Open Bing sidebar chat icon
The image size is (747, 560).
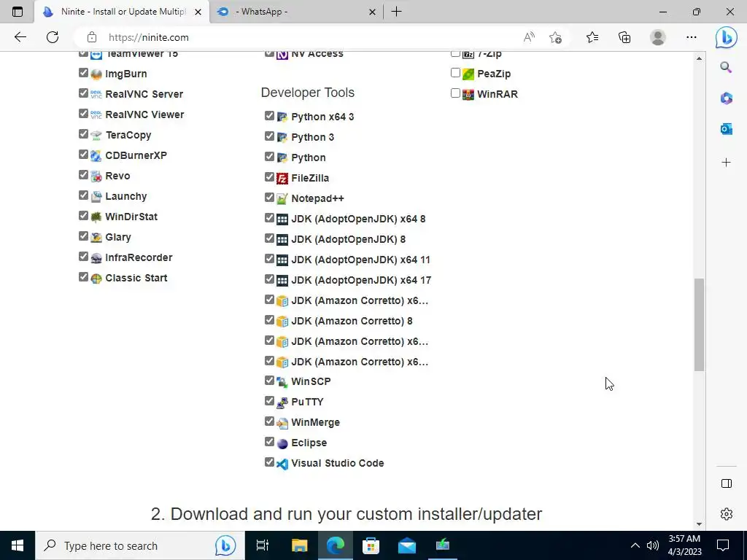[x=726, y=37]
